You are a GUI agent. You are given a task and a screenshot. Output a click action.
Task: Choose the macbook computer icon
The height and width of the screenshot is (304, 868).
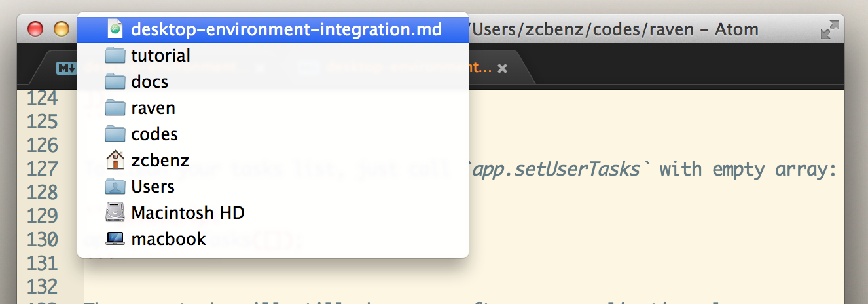tap(115, 239)
